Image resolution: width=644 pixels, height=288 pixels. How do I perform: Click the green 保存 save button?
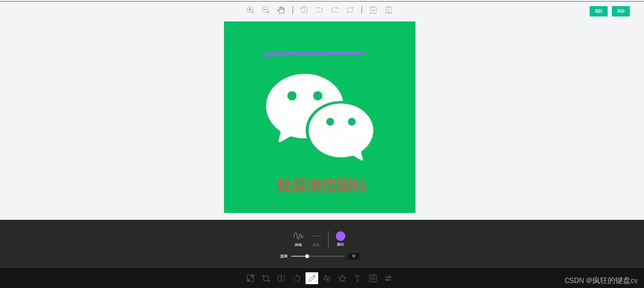pos(621,11)
